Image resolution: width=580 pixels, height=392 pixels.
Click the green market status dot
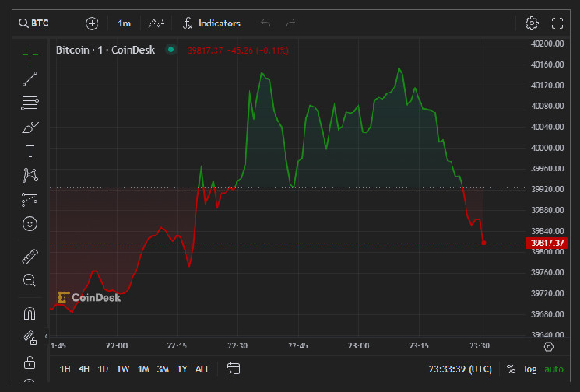click(x=171, y=49)
